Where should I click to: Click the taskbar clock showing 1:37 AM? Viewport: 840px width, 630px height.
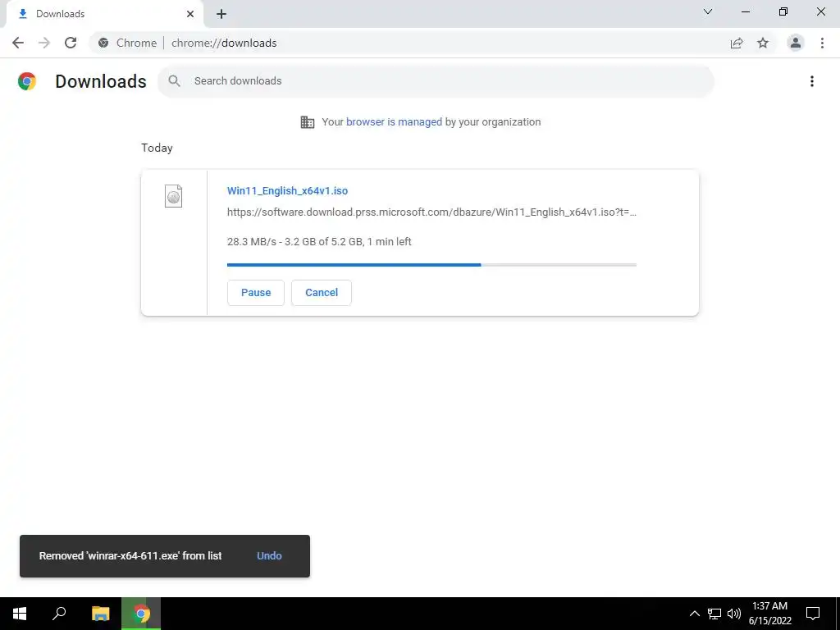(x=769, y=614)
